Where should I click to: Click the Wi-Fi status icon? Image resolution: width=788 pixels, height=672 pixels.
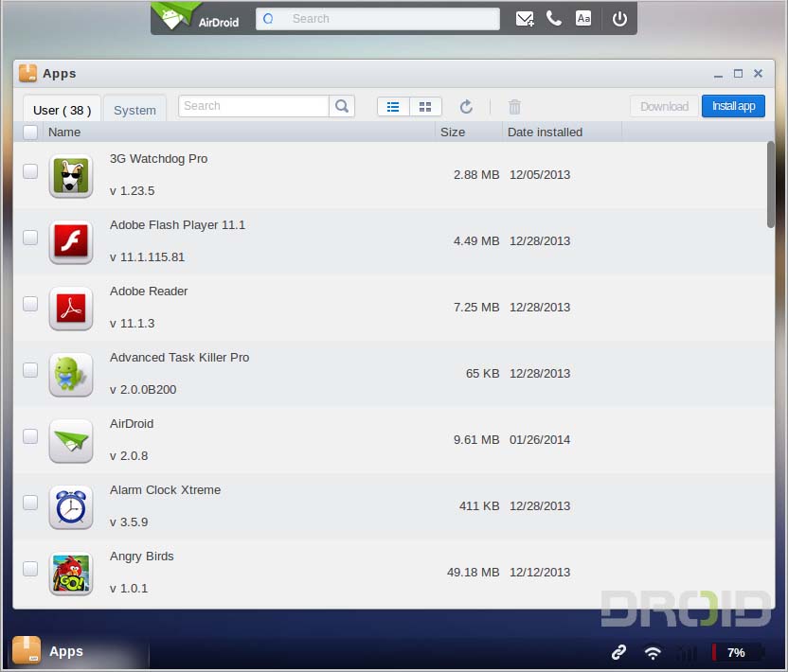point(653,652)
